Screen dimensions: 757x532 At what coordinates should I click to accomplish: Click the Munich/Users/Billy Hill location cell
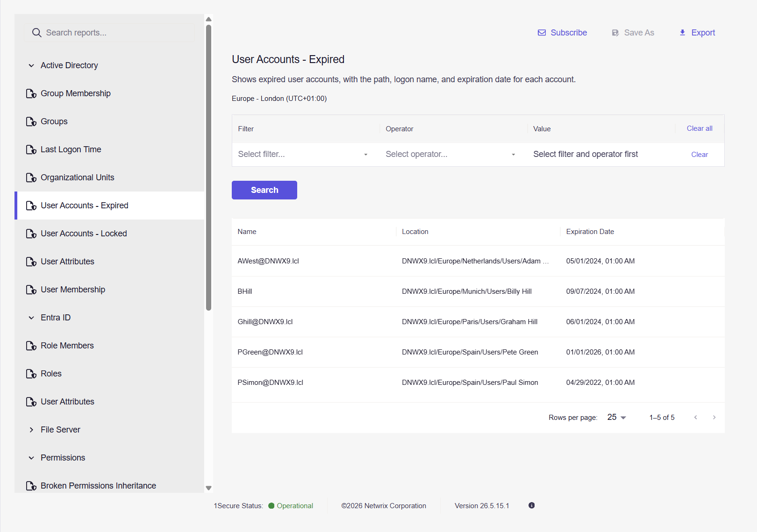(x=467, y=291)
